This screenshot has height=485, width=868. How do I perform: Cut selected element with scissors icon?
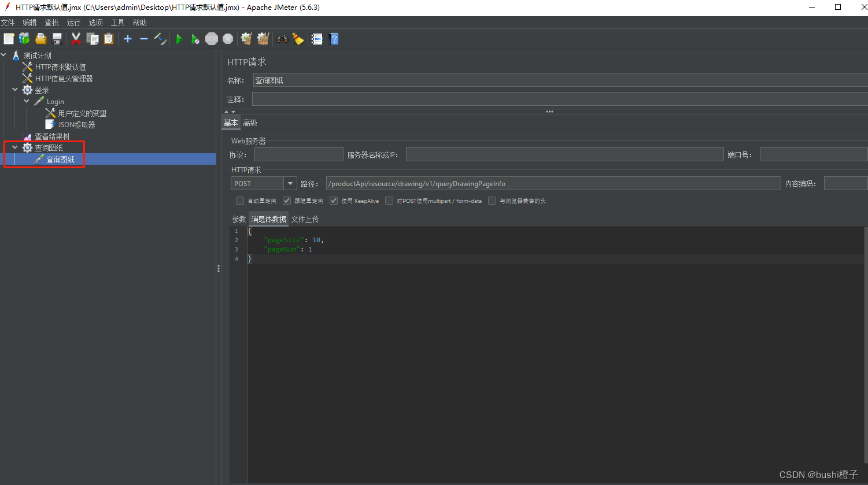point(76,39)
